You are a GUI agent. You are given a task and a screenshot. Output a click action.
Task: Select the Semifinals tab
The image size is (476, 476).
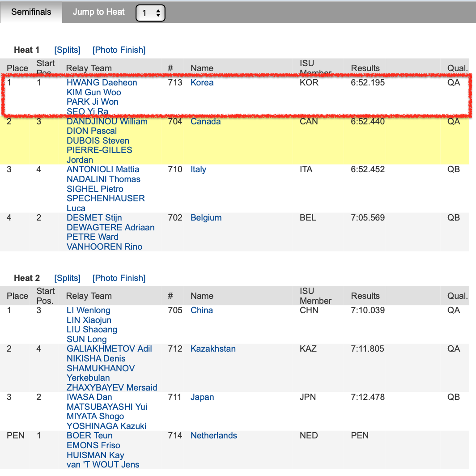pos(31,12)
